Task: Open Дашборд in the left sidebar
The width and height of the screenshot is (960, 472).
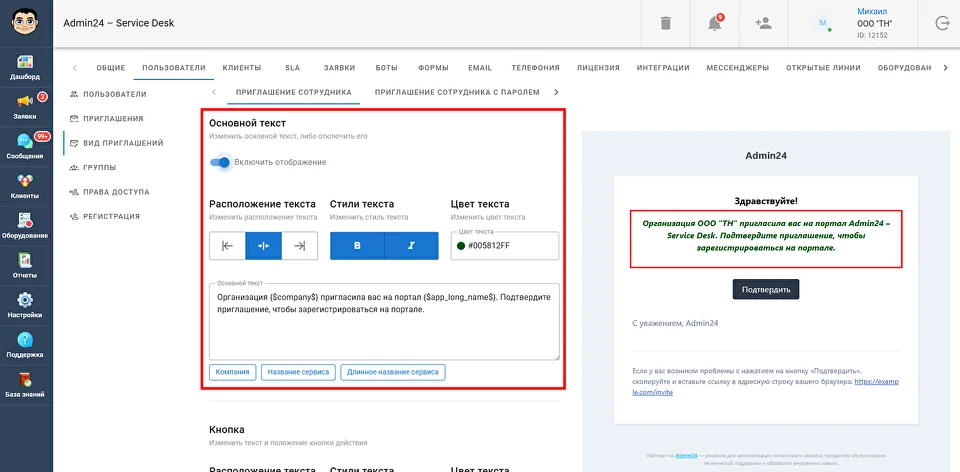Action: coord(25,67)
